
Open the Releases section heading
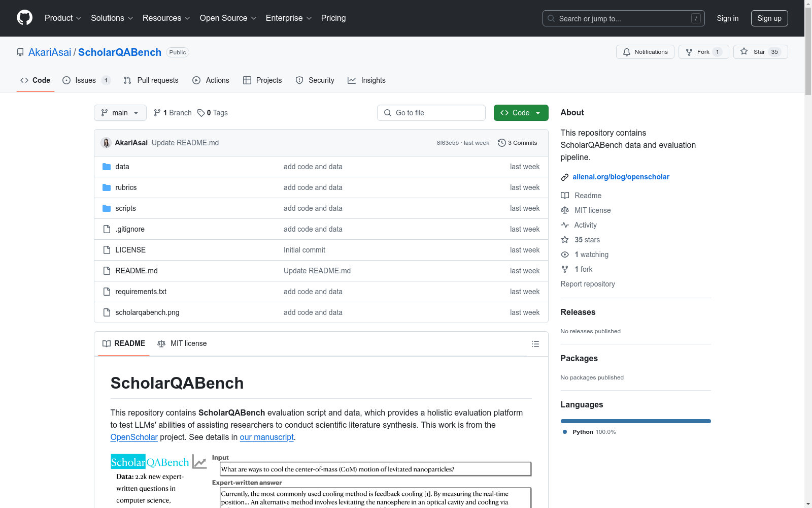pyautogui.click(x=578, y=312)
